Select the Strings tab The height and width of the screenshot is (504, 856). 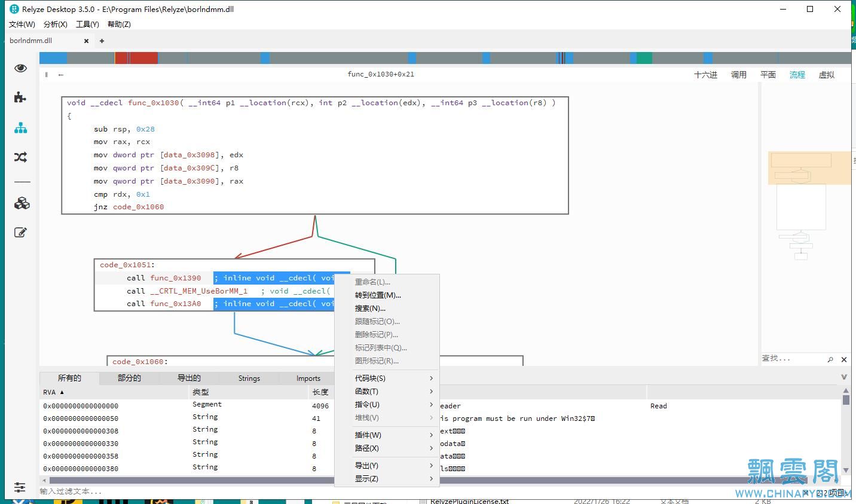tap(249, 378)
